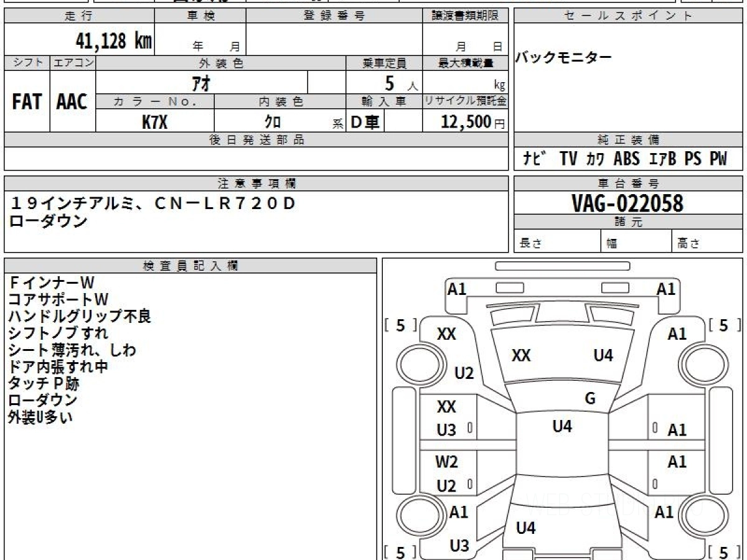The image size is (747, 560).
Task: Select the ABS equipment entry
Action: point(627,159)
